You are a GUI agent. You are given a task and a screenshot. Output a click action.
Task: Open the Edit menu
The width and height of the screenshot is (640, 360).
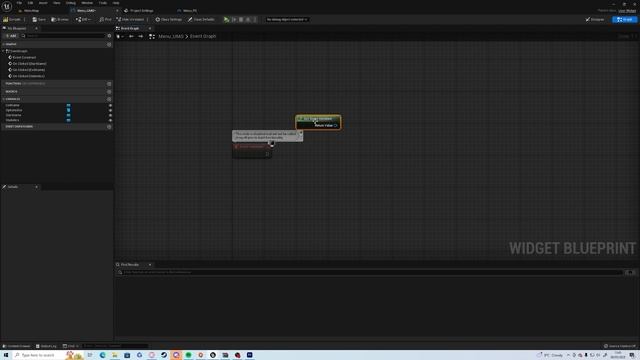pyautogui.click(x=30, y=3)
